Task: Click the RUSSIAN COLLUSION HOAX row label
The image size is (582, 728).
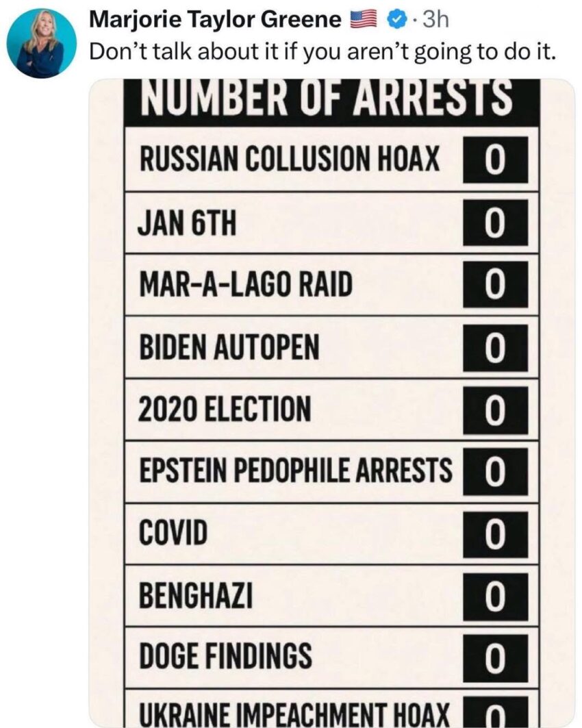Action: click(289, 160)
